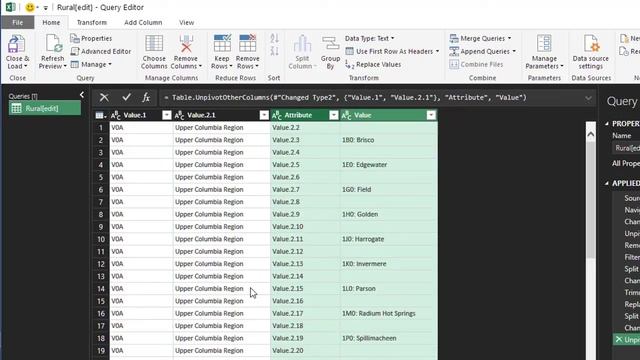Select the Rural[edit] query in the Queries pane
The height and width of the screenshot is (360, 640).
pyautogui.click(x=45, y=108)
